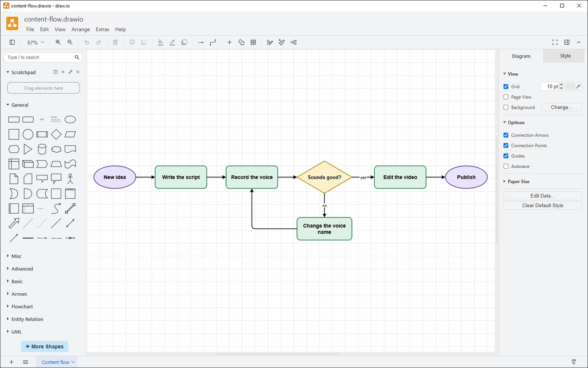
Task: Add a new page with plus button
Action: 11,362
